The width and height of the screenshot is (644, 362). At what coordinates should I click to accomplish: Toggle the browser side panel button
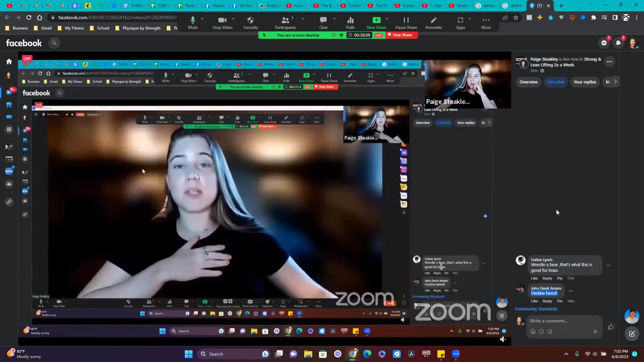615,18
